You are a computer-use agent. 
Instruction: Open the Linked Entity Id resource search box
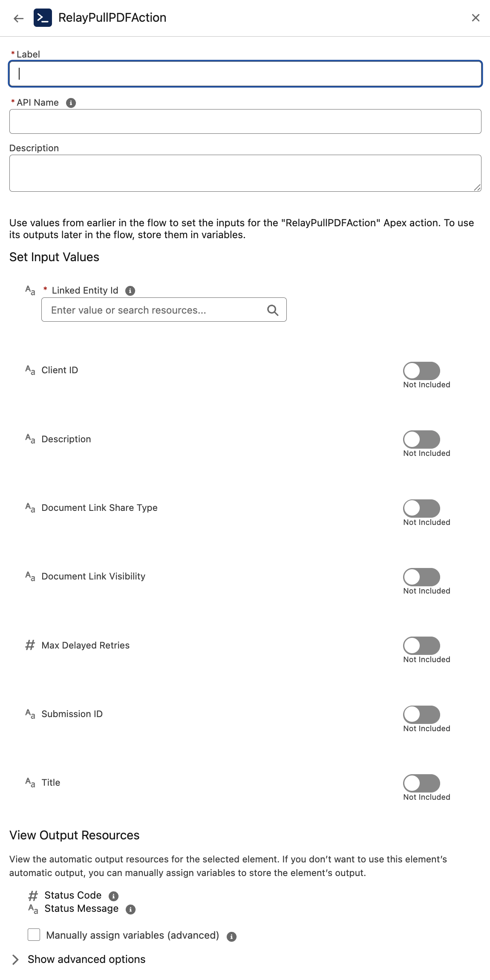[153, 310]
